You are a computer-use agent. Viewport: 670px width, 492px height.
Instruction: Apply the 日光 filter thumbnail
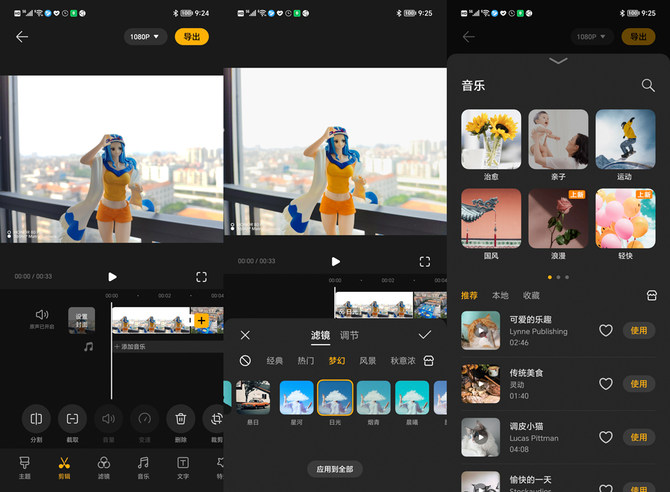[335, 398]
